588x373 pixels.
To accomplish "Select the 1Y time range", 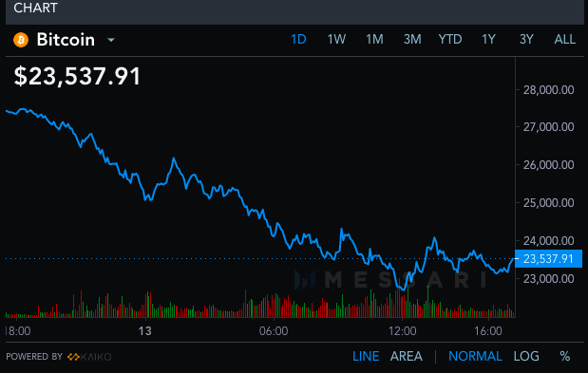I will (x=488, y=39).
